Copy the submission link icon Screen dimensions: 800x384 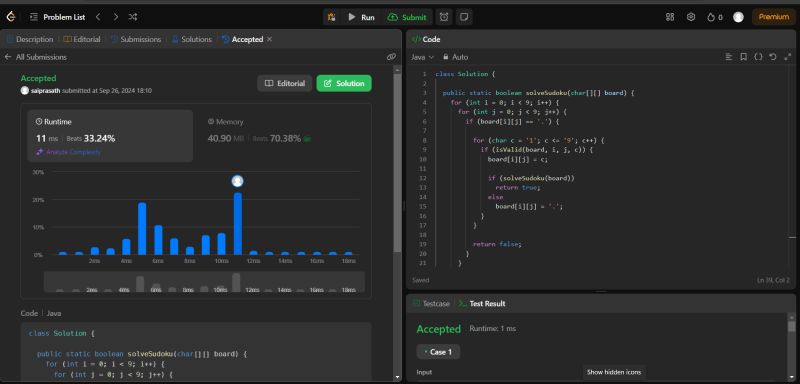click(x=391, y=57)
